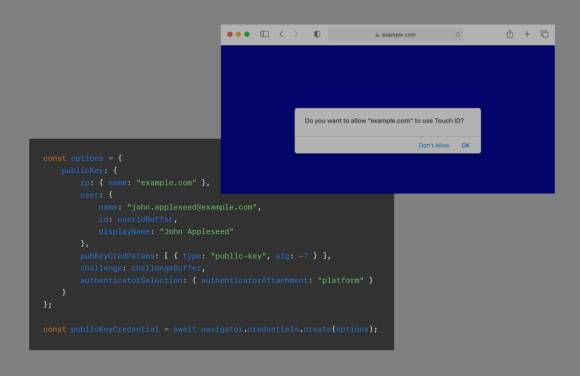Click the "platform" string in the code

(341, 281)
